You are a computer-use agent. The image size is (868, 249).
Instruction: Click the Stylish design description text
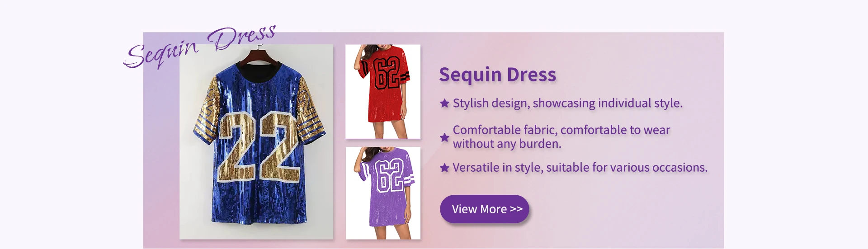[x=568, y=103]
